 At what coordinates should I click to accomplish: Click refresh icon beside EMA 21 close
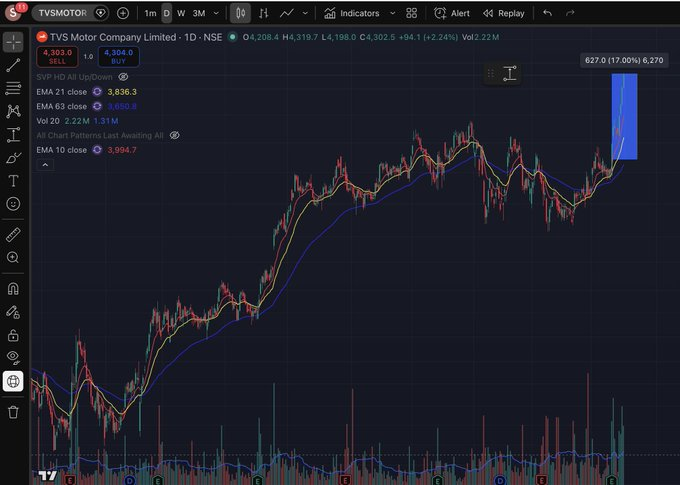coord(97,92)
